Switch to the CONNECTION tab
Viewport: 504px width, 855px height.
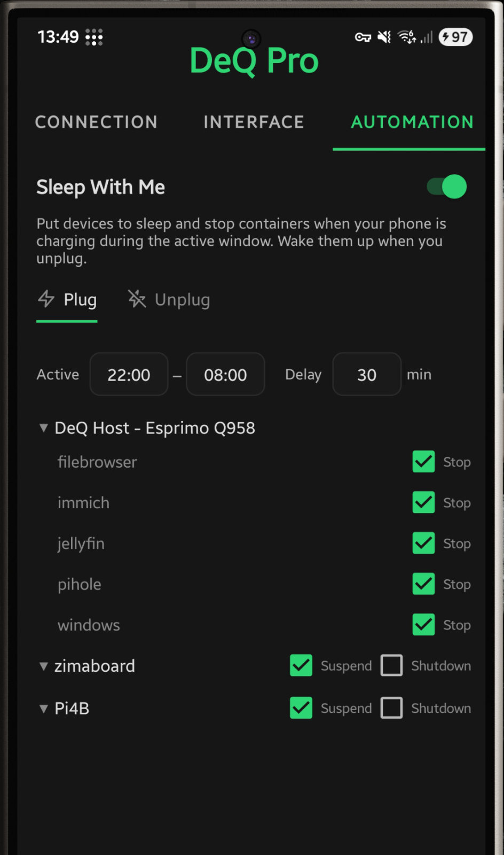click(96, 122)
